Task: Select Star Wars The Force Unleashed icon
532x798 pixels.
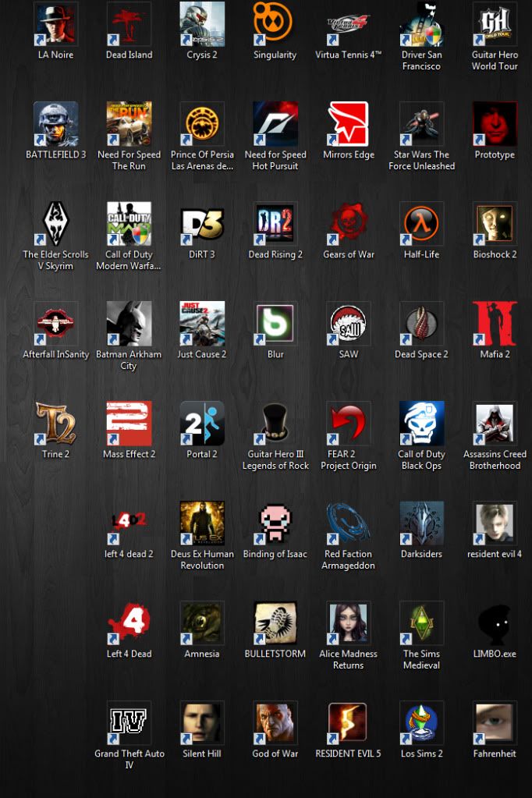Action: tap(421, 124)
